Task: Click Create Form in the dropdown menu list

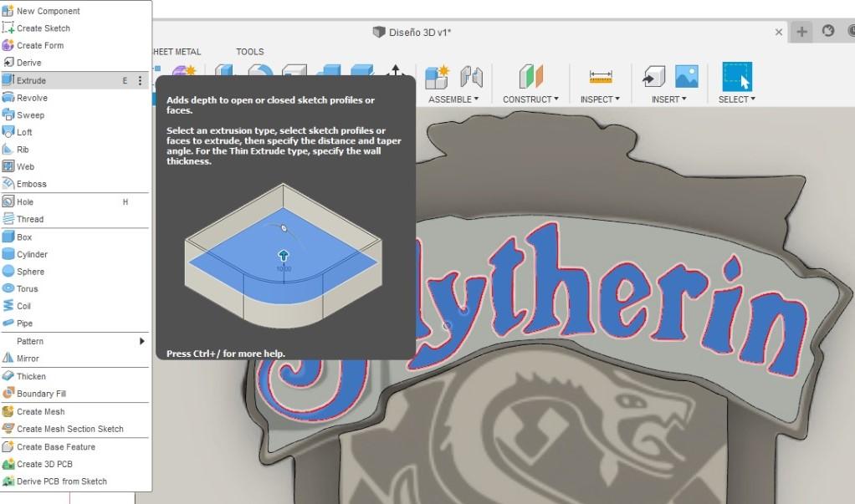Action: (x=75, y=45)
